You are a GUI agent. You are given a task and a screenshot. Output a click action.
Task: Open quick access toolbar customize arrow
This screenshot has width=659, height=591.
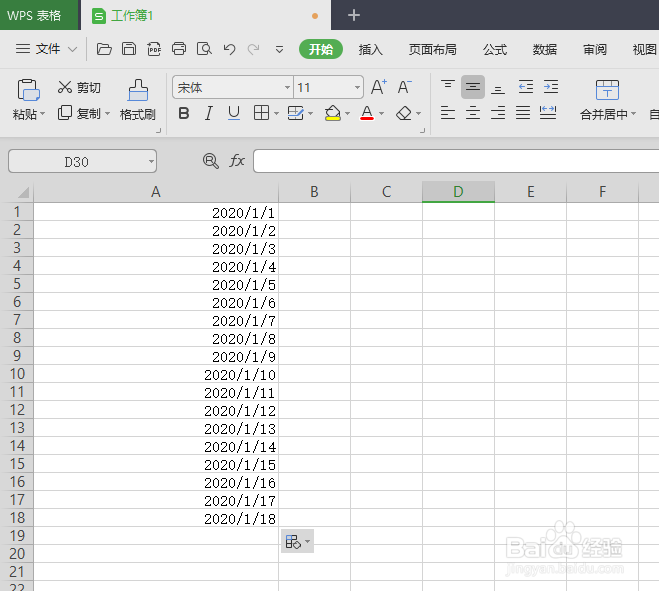pyautogui.click(x=279, y=50)
